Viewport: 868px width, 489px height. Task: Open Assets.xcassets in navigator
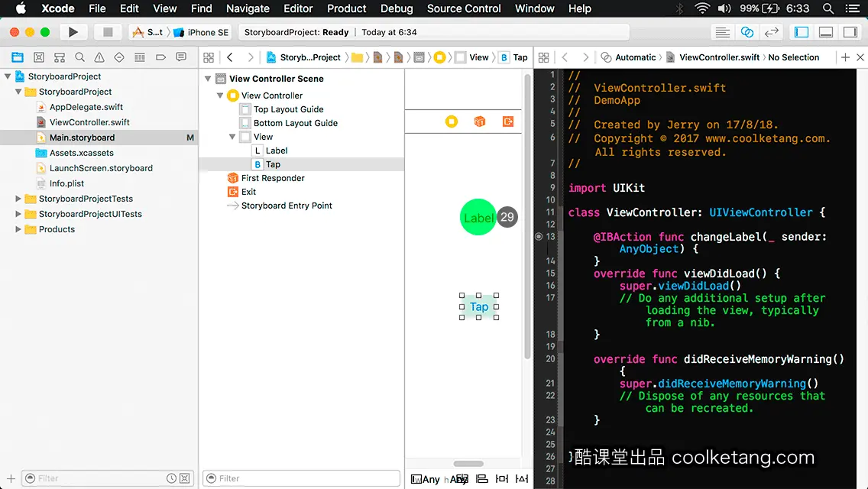[81, 153]
